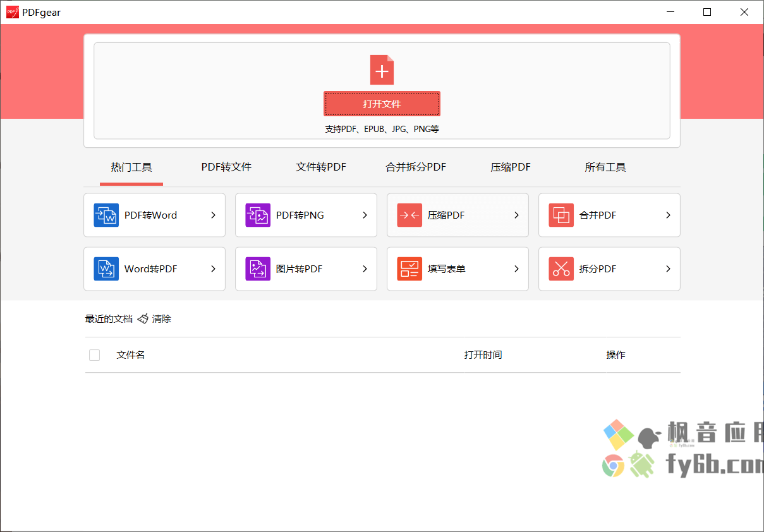Expand the Word转PDF card arrow

tap(213, 269)
